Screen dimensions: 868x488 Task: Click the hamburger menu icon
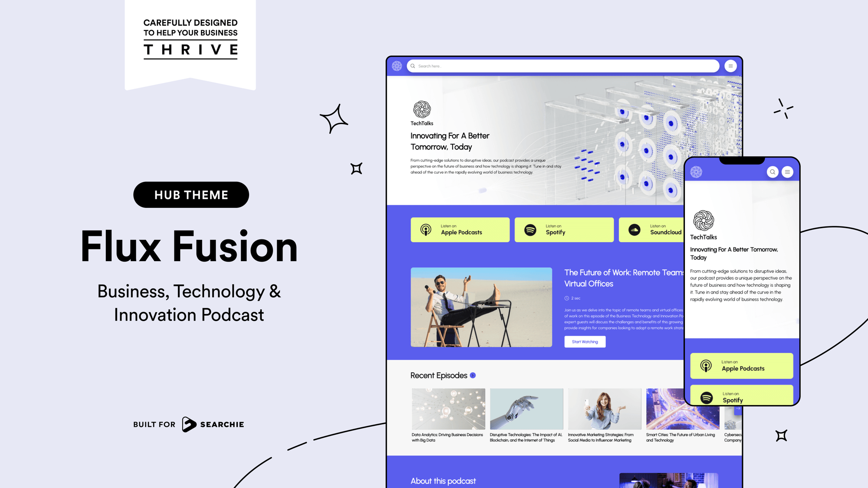(x=730, y=66)
